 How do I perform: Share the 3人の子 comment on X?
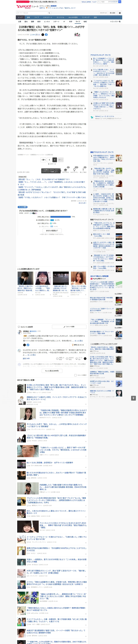(85, 358)
